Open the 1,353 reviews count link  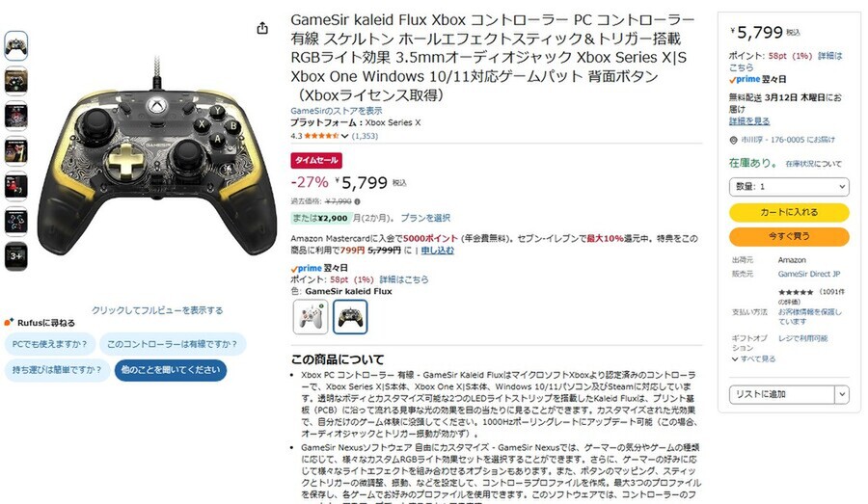tap(365, 136)
